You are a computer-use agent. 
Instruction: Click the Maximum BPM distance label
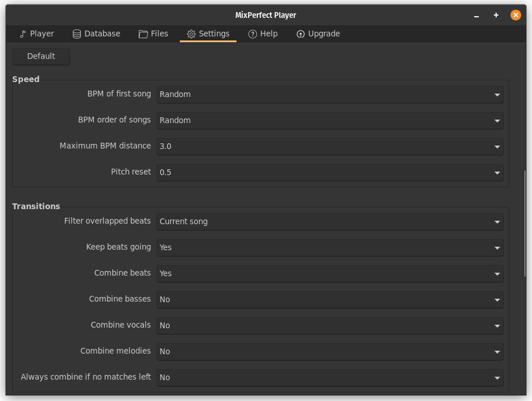coord(105,146)
